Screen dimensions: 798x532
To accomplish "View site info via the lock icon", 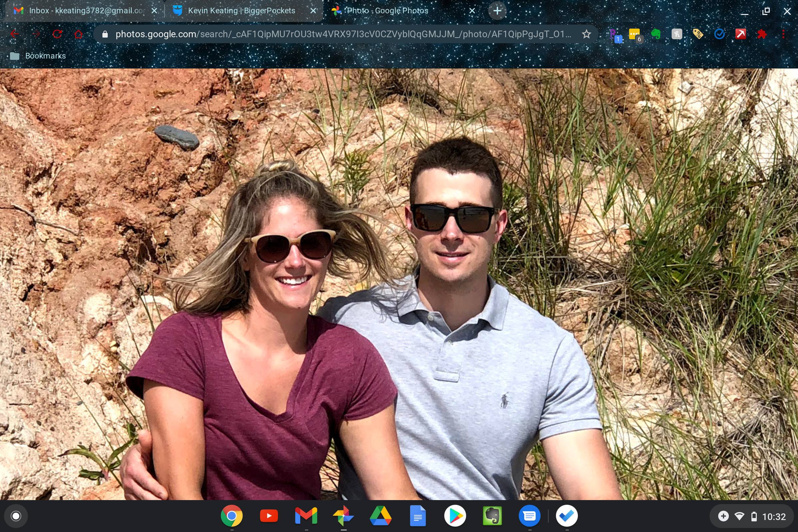I will coord(105,34).
